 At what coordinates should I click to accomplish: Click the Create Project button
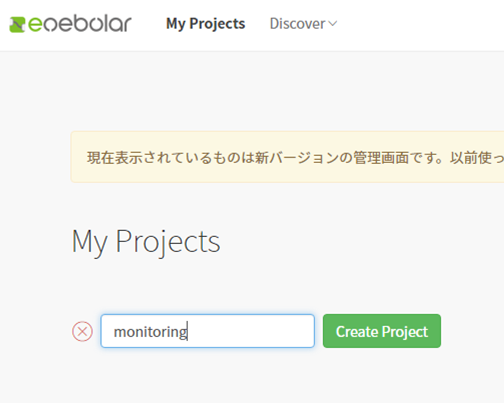(x=382, y=331)
